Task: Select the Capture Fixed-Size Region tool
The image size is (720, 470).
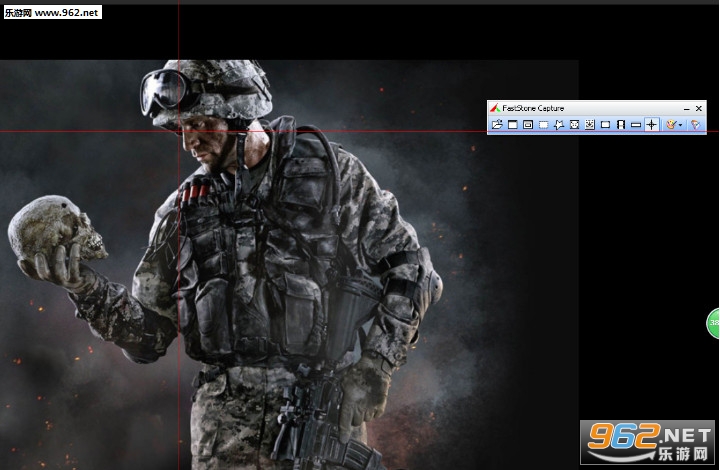Action: click(606, 124)
